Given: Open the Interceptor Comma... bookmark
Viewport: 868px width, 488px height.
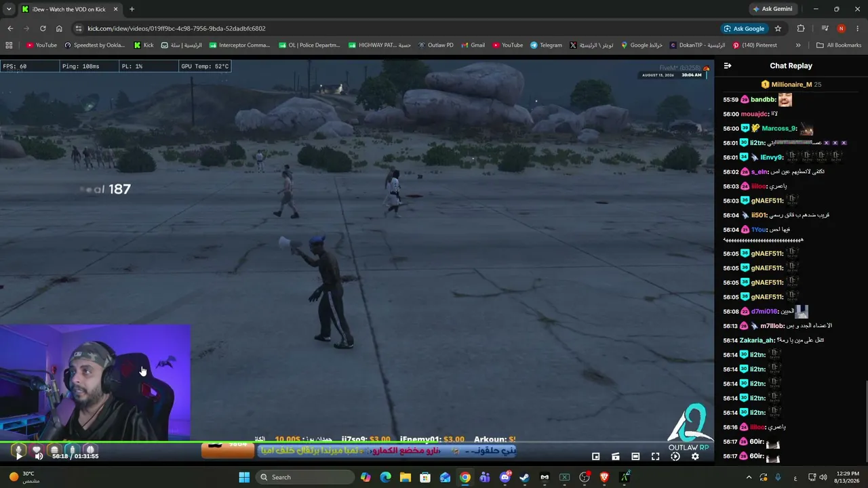Looking at the screenshot, I should click(240, 45).
